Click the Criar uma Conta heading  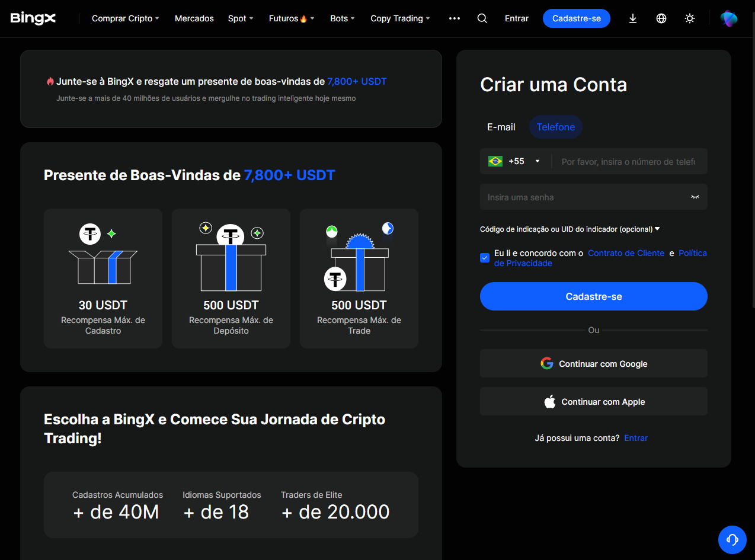[x=554, y=84]
